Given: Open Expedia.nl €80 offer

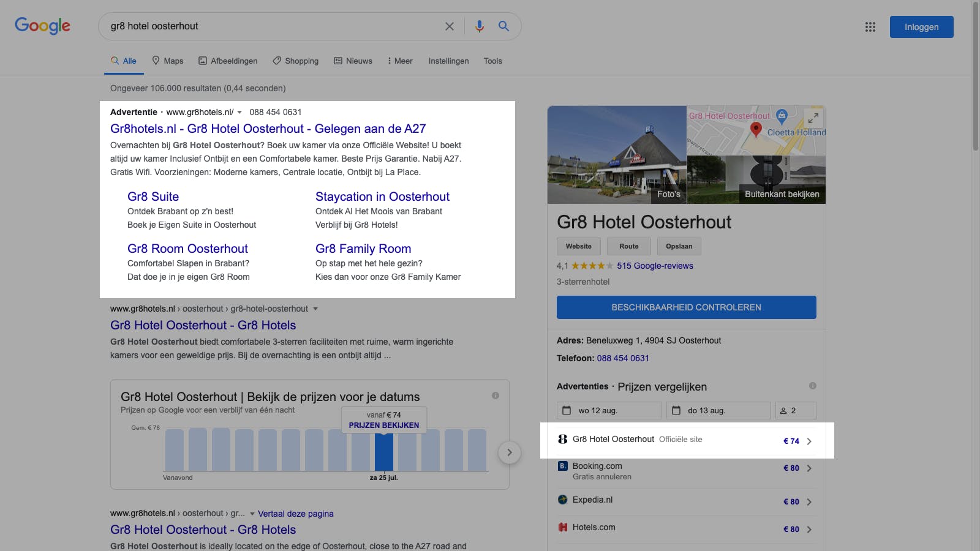Looking at the screenshot, I should [x=687, y=501].
